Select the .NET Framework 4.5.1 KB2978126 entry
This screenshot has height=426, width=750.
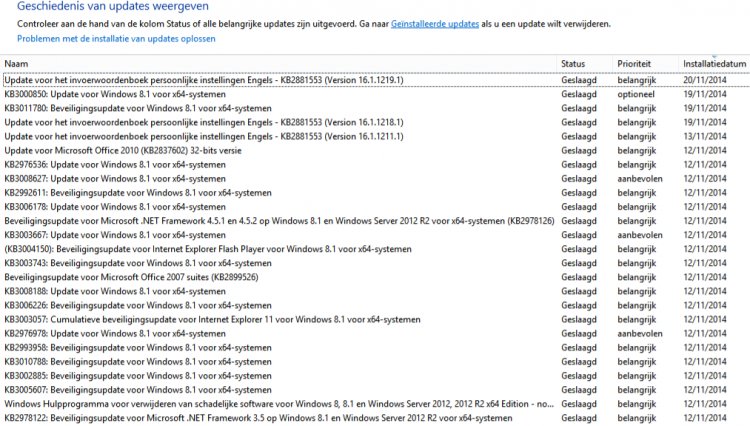[375, 221]
